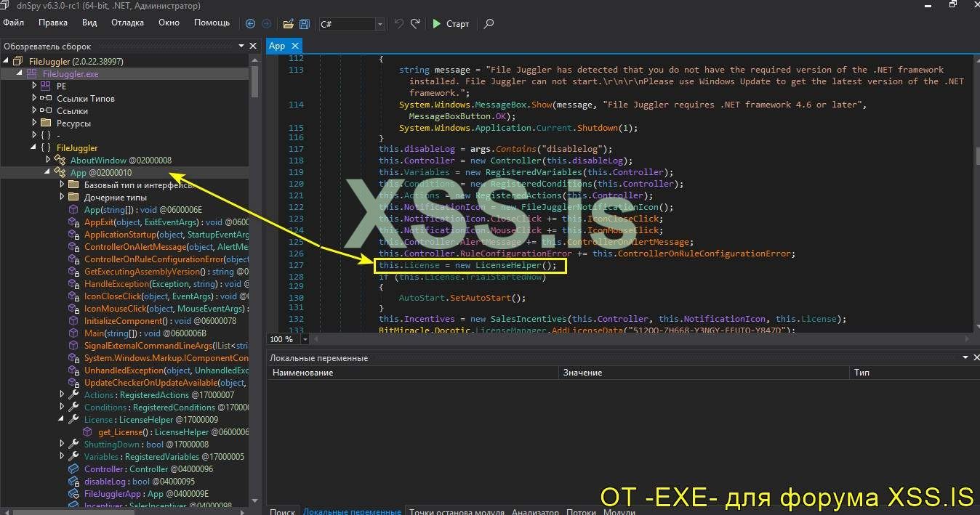Expand the ShuttingDown property node
The width and height of the screenshot is (980, 515).
[62, 444]
